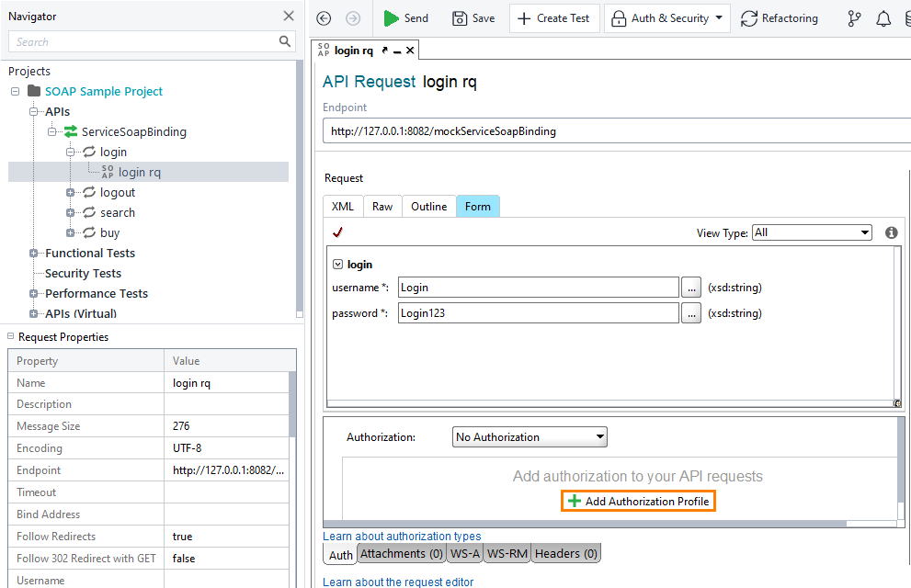Screen dimensions: 911x588
Task: Expand the logout node in the Navigator
Action: tap(70, 192)
